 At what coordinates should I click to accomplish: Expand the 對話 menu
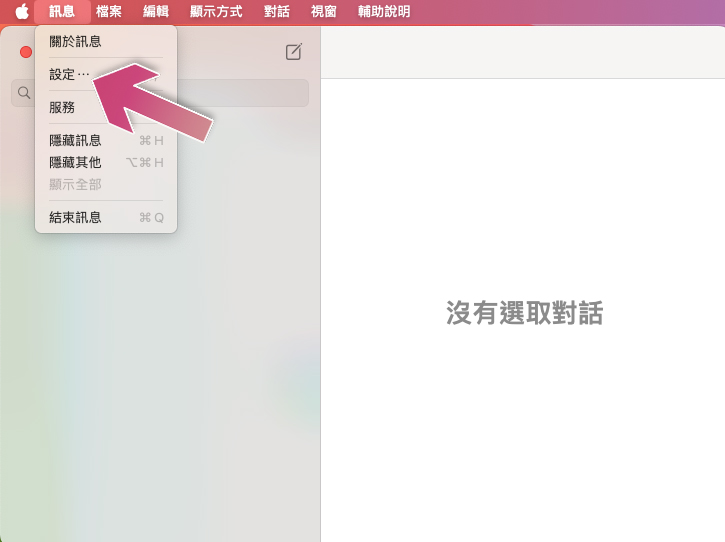[x=277, y=12]
